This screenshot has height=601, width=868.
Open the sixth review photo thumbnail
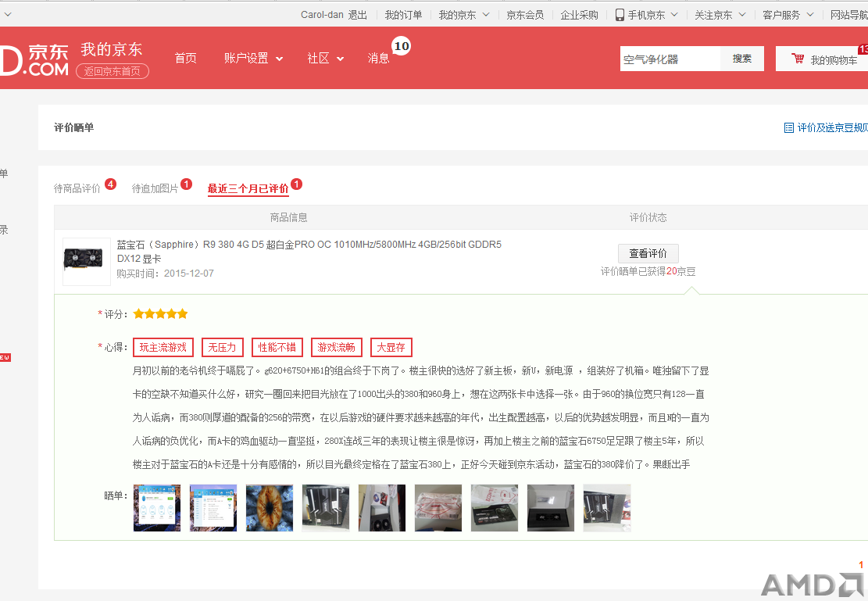pos(438,508)
